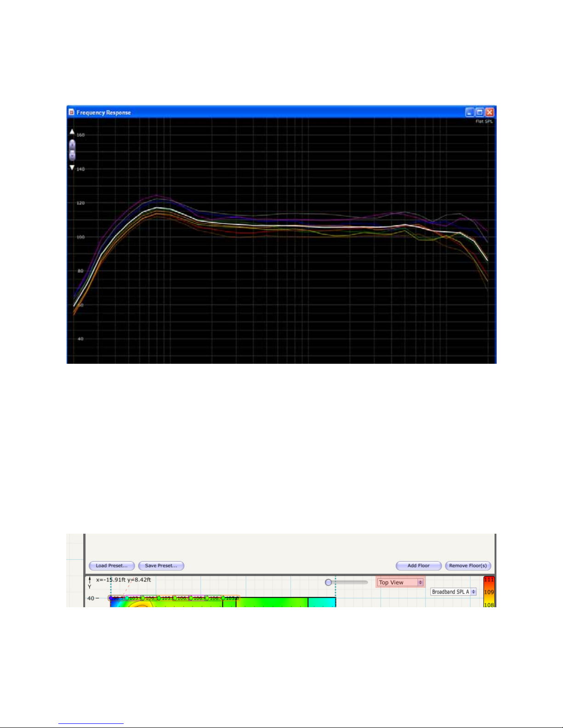The width and height of the screenshot is (563, 728).
Task: Click the 100 dB axis label
Action: click(81, 237)
